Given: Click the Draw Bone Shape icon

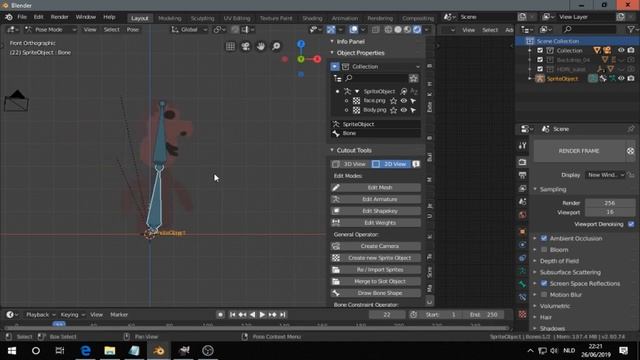Looking at the screenshot, I should pos(336,293).
